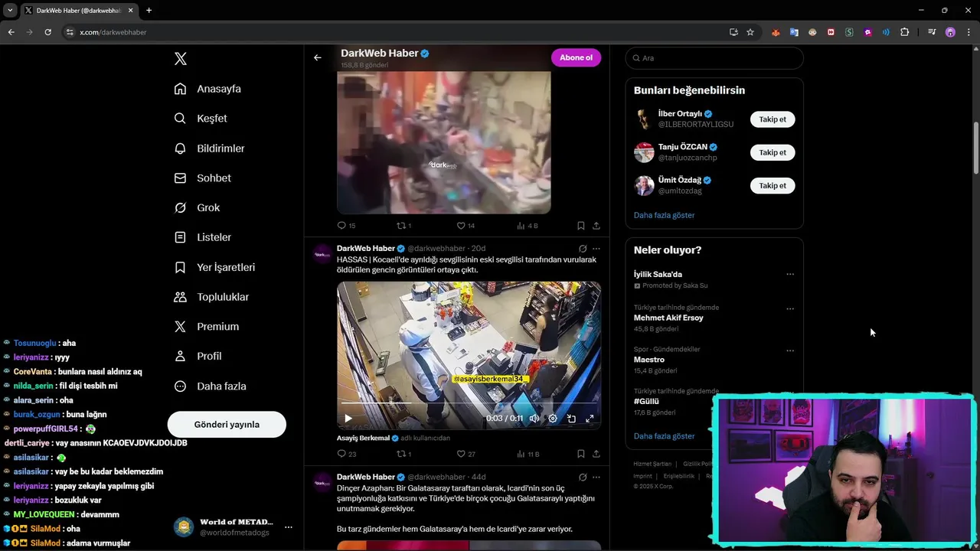Click the Abone ol subscribe button

tap(576, 57)
